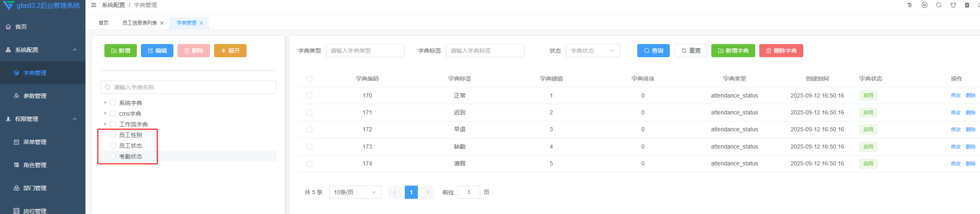Click 修改 for the 早退 row
The width and height of the screenshot is (980, 214).
click(956, 130)
